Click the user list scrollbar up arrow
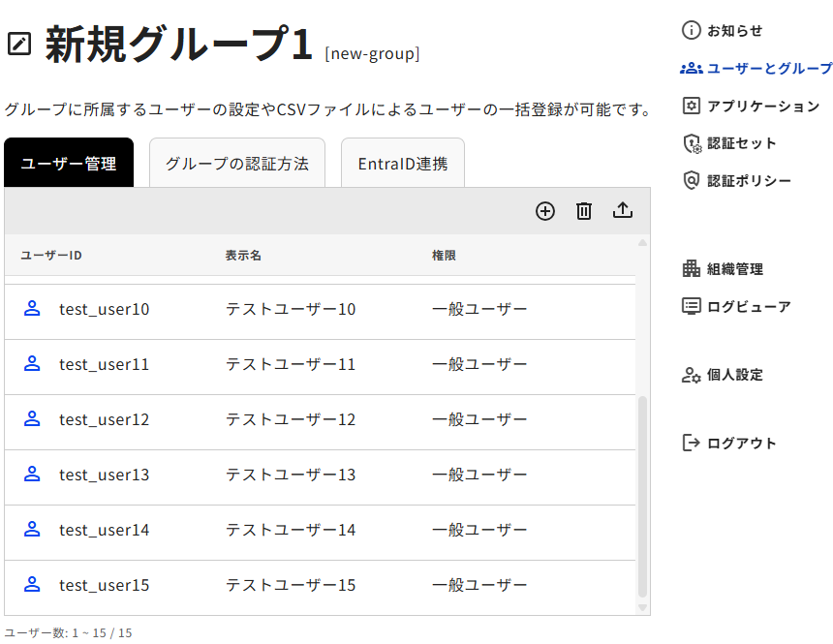Image resolution: width=833 pixels, height=644 pixels. click(642, 242)
